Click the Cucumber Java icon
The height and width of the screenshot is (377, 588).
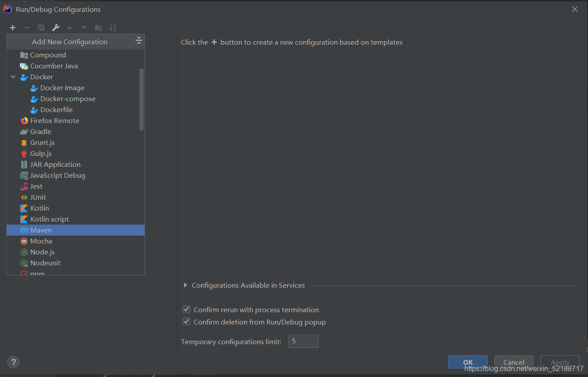coord(24,66)
